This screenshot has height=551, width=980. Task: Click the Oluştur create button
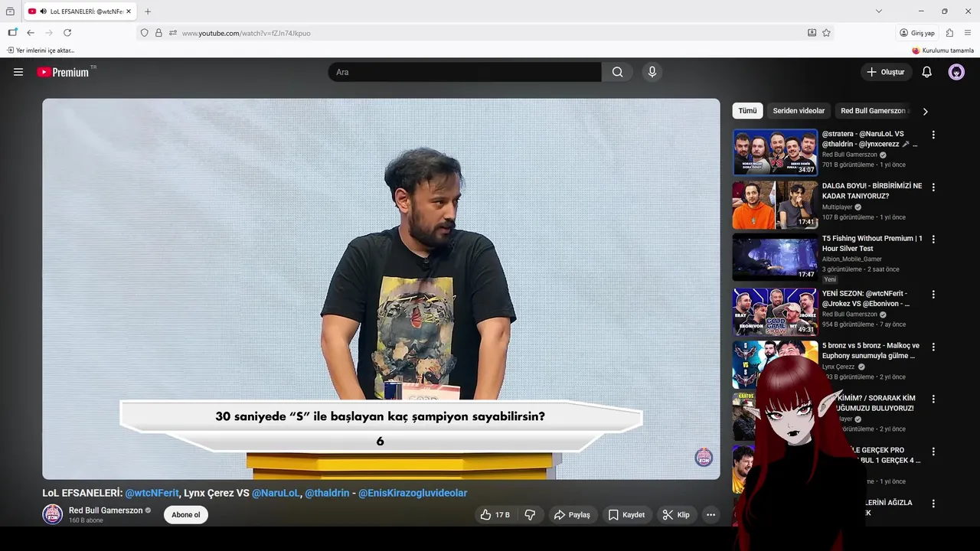pos(885,72)
